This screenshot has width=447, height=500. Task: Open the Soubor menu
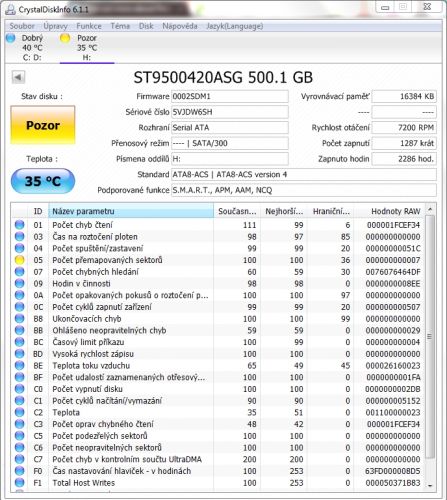[x=22, y=26]
